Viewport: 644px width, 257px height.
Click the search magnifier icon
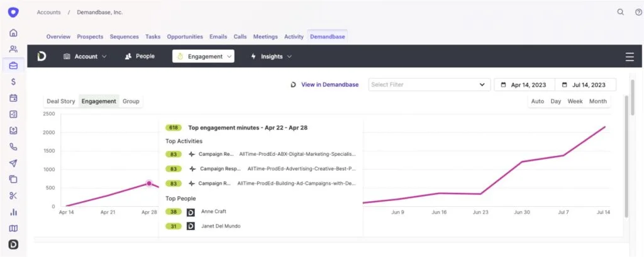(x=621, y=13)
